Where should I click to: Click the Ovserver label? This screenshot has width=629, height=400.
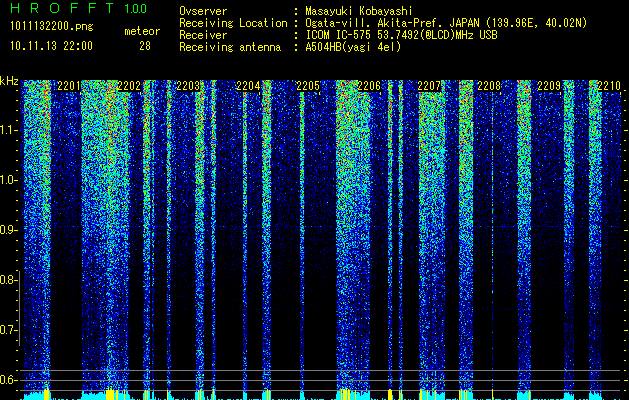(203, 11)
